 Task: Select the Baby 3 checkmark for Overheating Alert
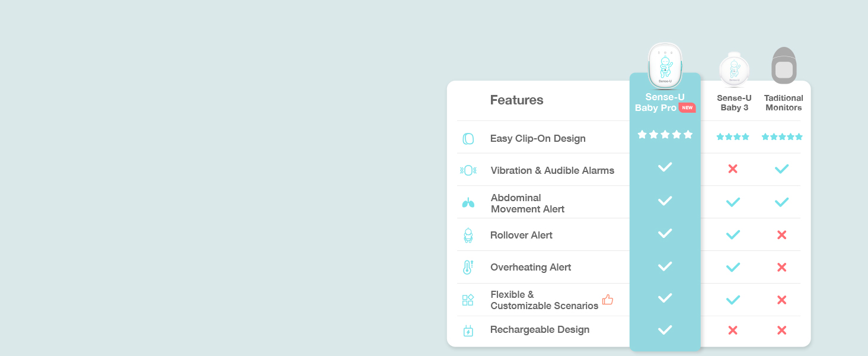coord(733,268)
